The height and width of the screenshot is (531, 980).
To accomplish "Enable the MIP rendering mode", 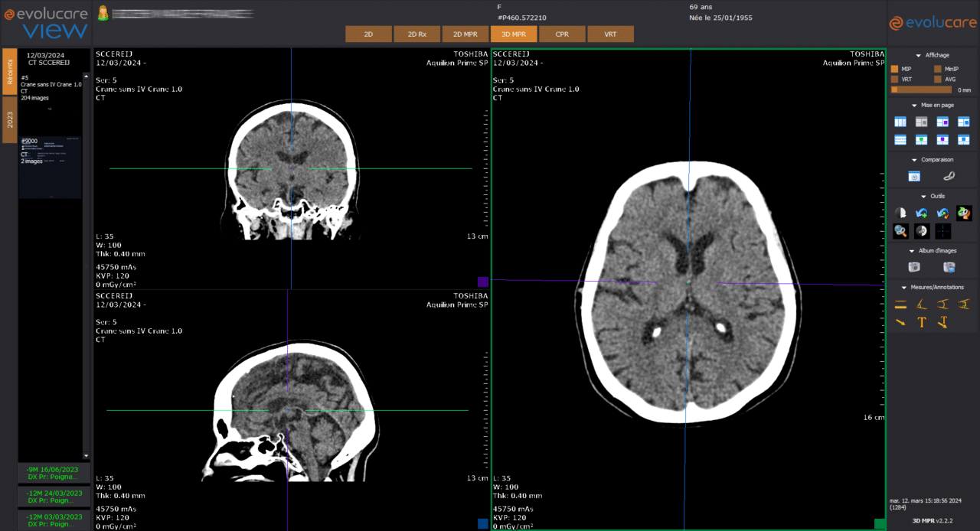I will (895, 68).
